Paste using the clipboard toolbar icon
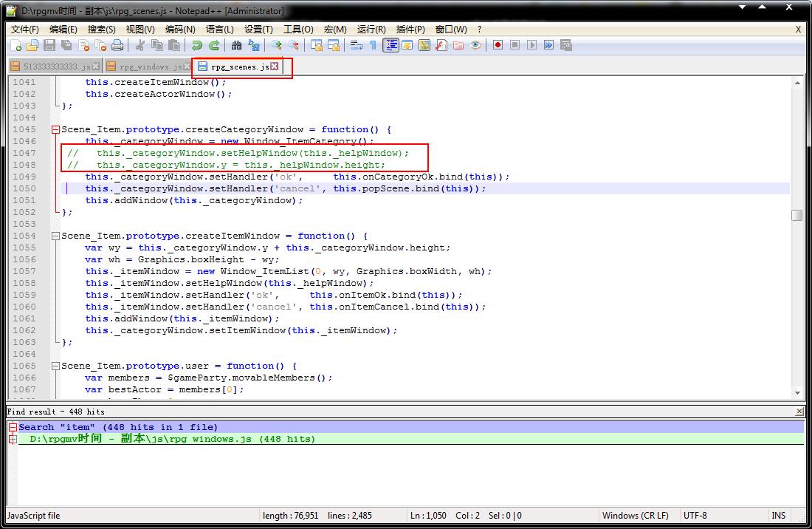The width and height of the screenshot is (812, 529). coord(174,46)
